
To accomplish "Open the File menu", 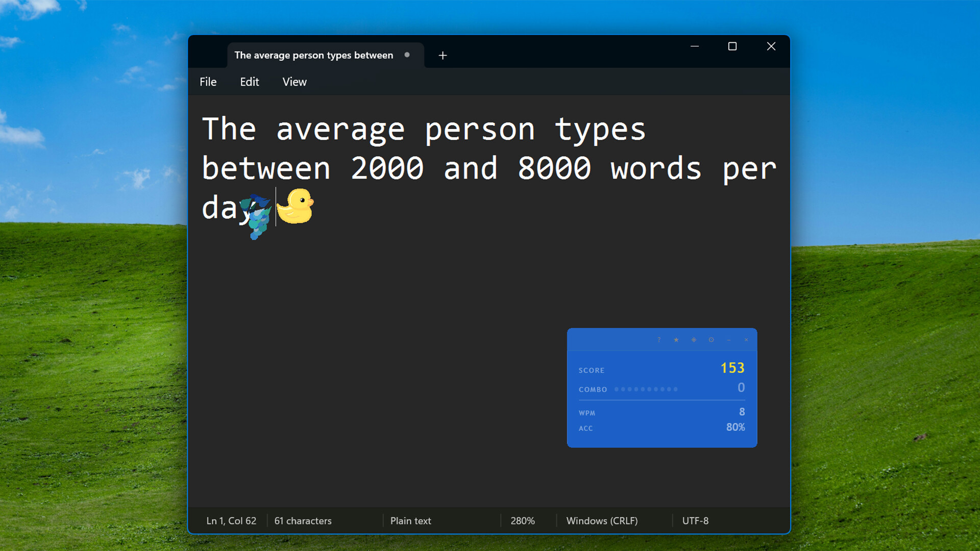I will [208, 82].
